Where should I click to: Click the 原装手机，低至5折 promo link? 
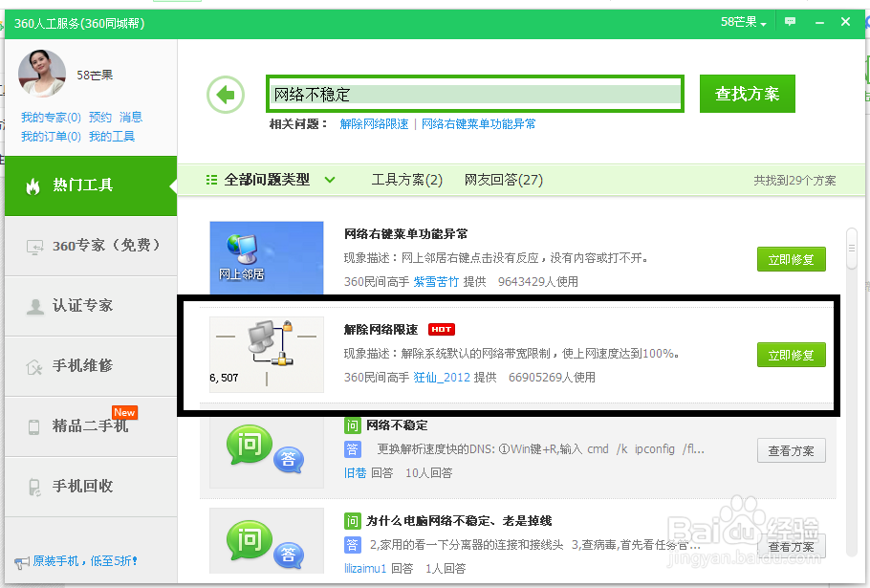[85, 561]
